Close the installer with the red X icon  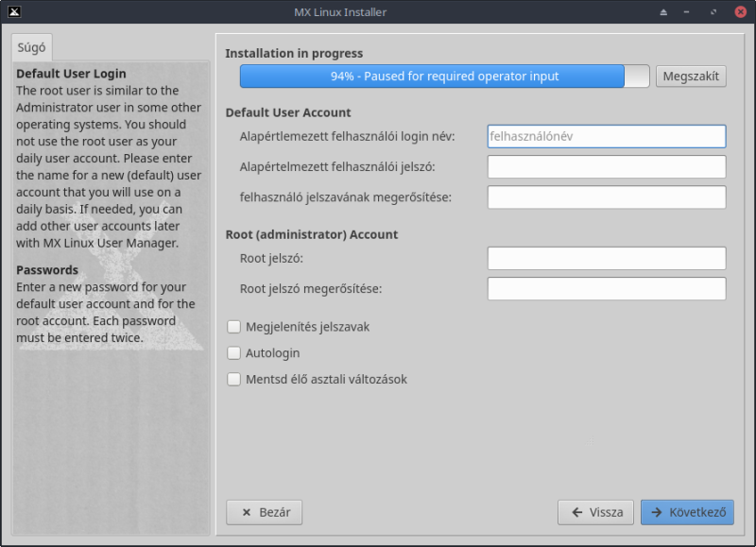pos(741,11)
